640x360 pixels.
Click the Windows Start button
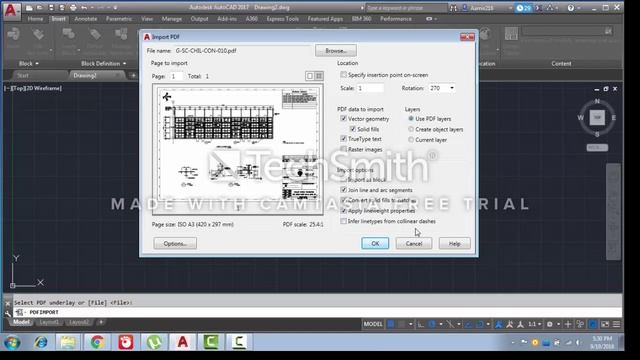[12, 342]
